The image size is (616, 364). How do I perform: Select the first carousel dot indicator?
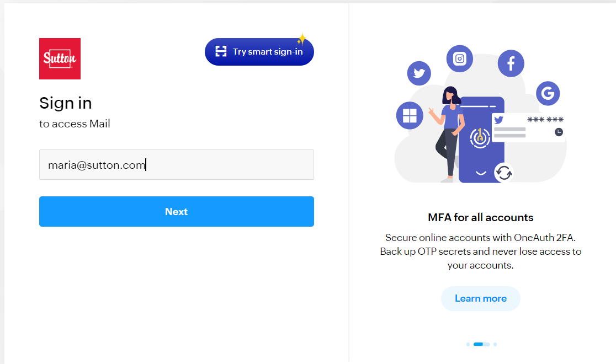click(x=468, y=344)
